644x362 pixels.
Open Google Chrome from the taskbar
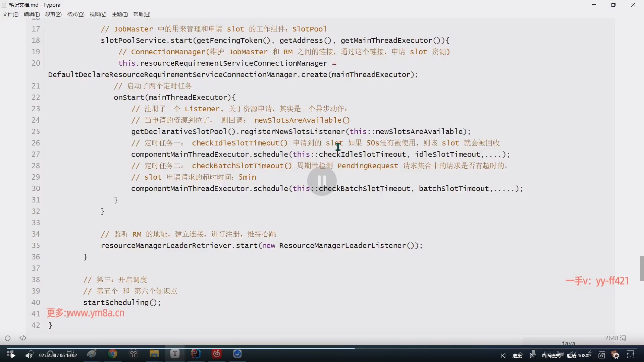113,354
